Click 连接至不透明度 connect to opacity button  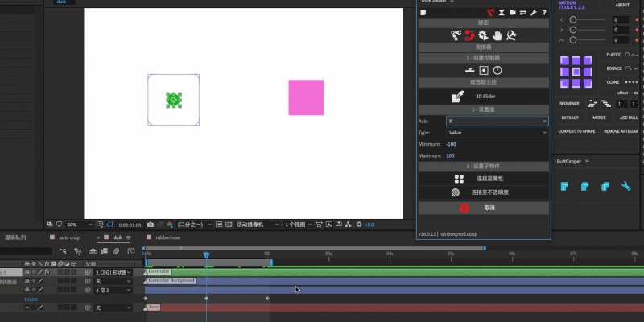click(484, 192)
